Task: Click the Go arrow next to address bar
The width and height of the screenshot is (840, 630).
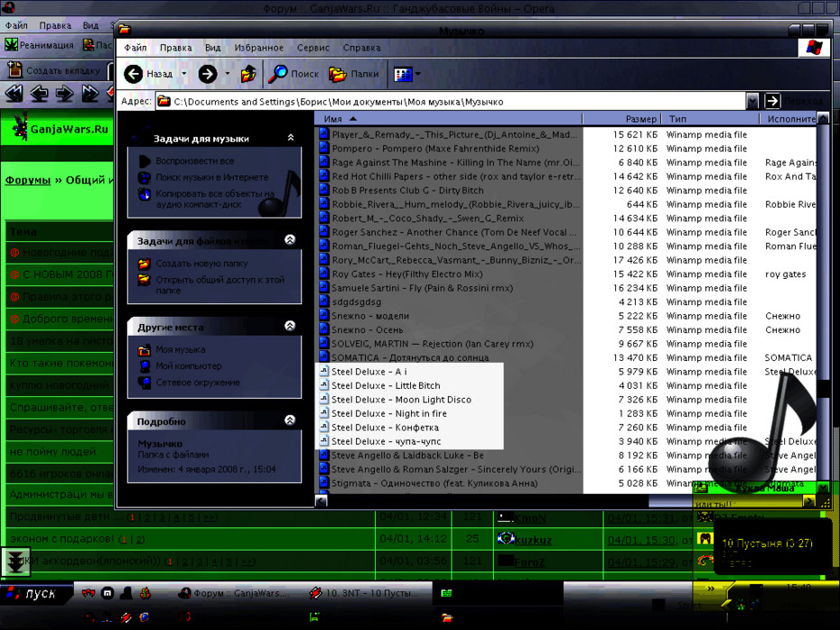Action: click(x=772, y=100)
